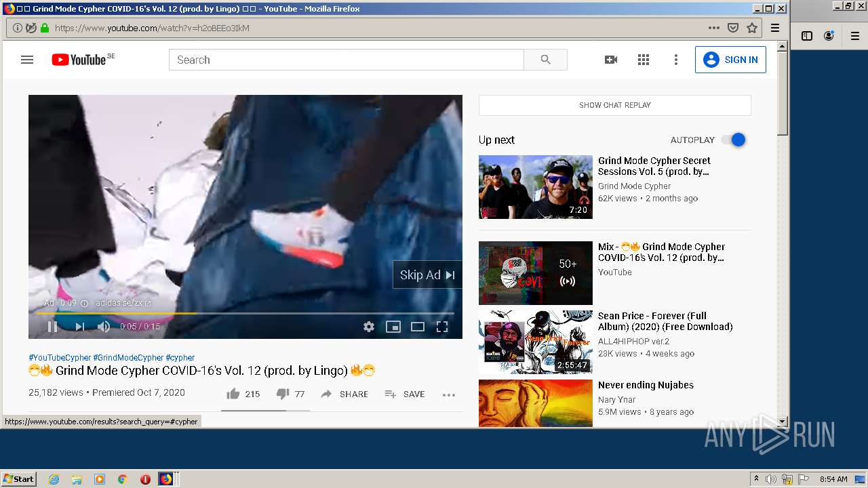
Task: Open tracking protection shield icon
Action: click(x=31, y=28)
